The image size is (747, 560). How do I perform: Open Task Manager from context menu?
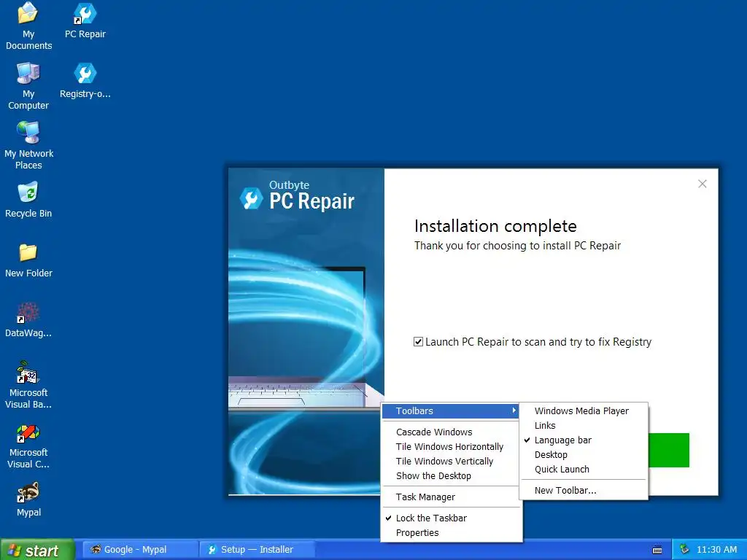(x=451, y=497)
